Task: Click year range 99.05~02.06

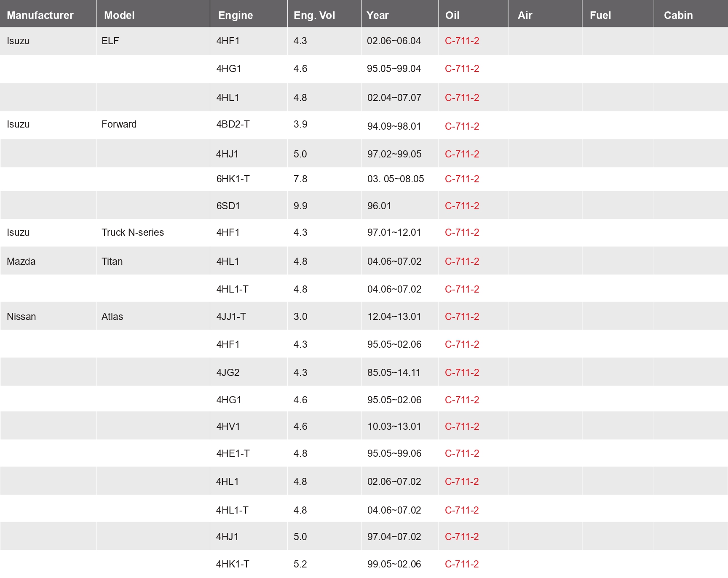Action: [394, 564]
